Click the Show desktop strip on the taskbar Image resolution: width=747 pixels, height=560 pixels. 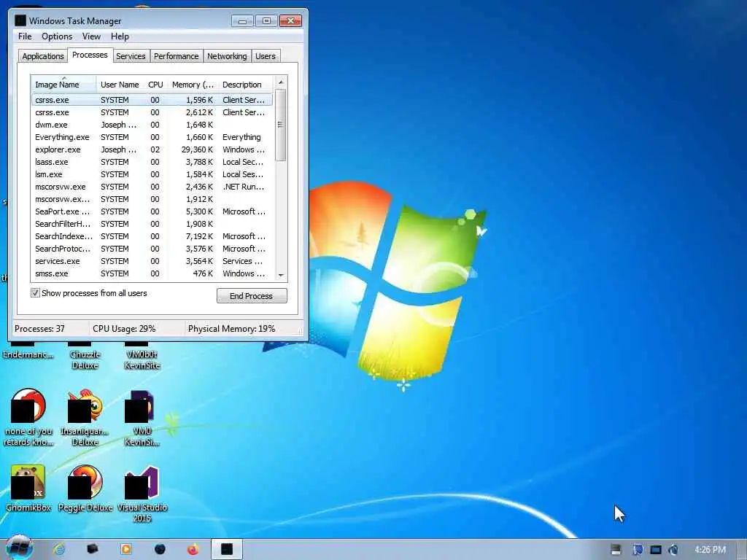[x=742, y=550]
